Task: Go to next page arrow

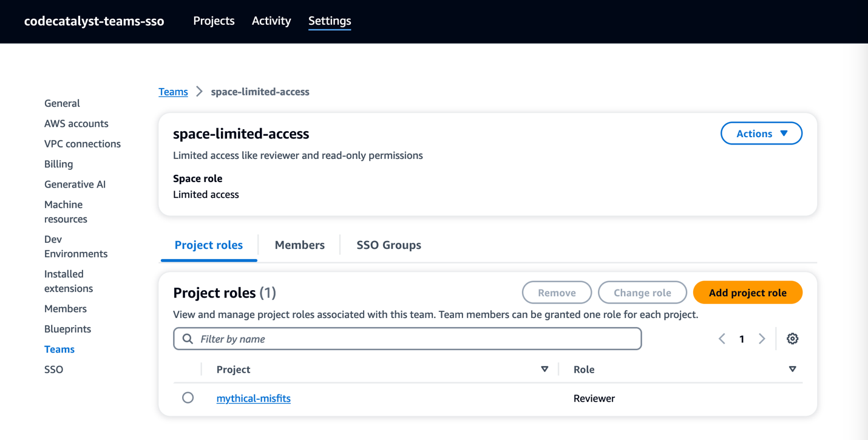Action: tap(762, 339)
